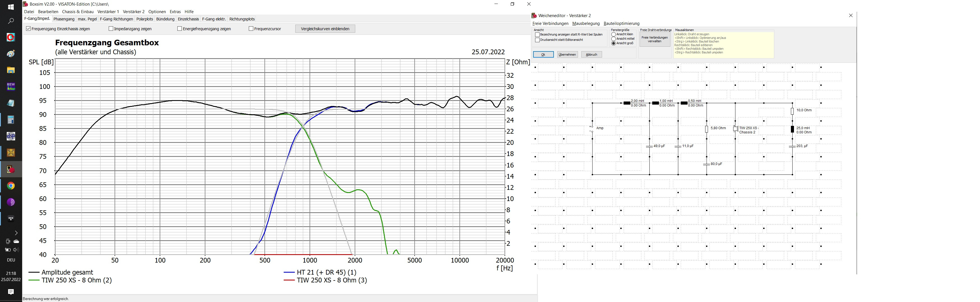The height and width of the screenshot is (302, 980).
Task: Select the 25.0 mH coil symbol
Action: click(x=793, y=129)
